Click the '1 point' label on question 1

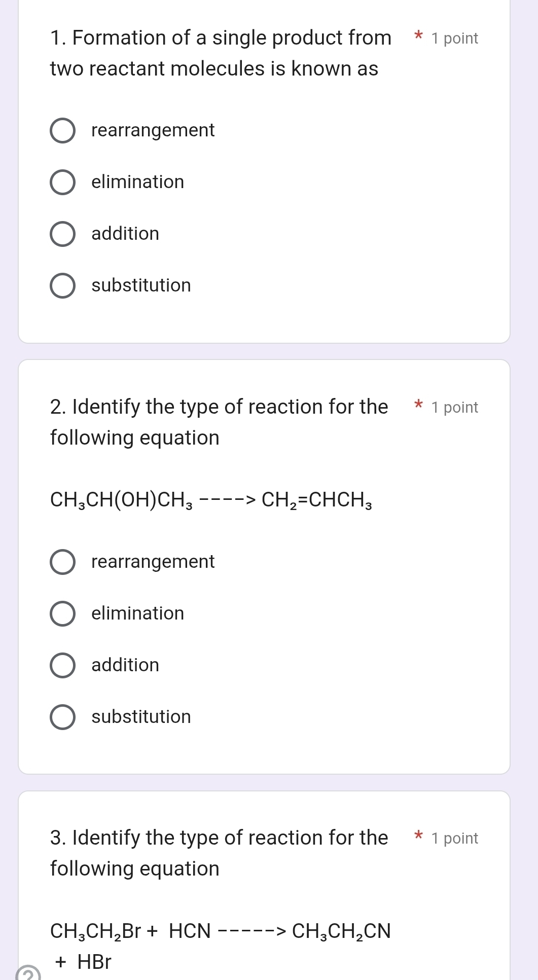pos(454,39)
